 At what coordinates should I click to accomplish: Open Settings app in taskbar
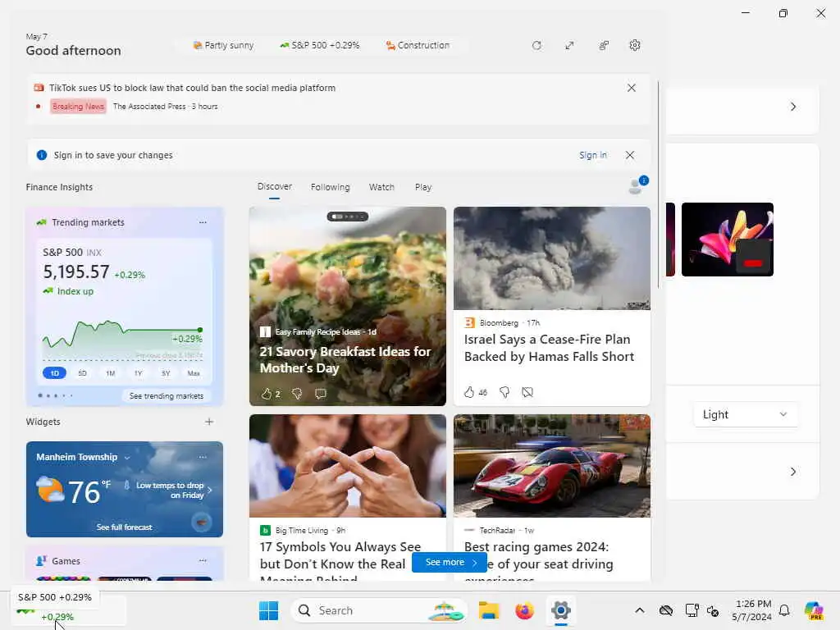pos(561,610)
